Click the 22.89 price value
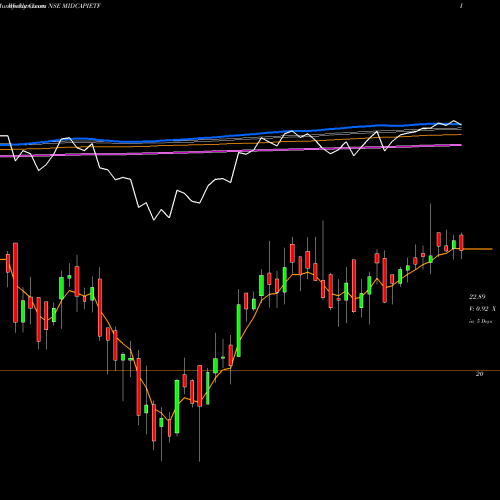This screenshot has width=500, height=500. [477, 297]
